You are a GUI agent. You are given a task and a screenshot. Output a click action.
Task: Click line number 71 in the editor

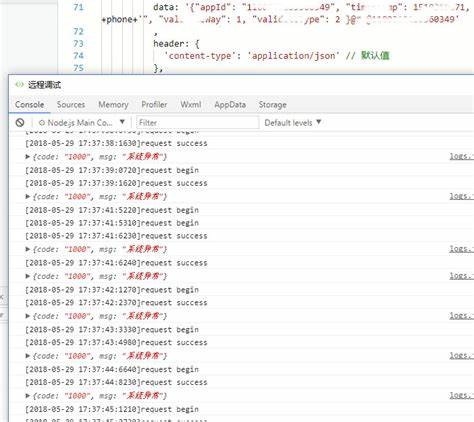[78, 7]
